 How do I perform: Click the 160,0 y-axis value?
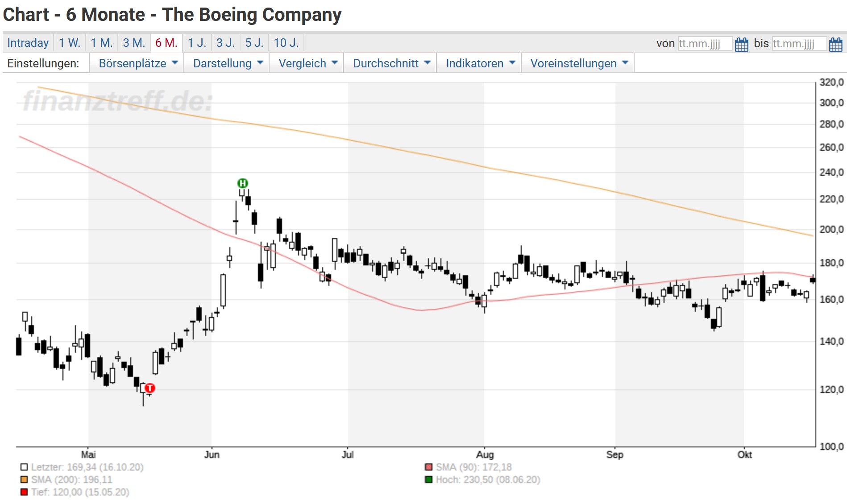[832, 299]
